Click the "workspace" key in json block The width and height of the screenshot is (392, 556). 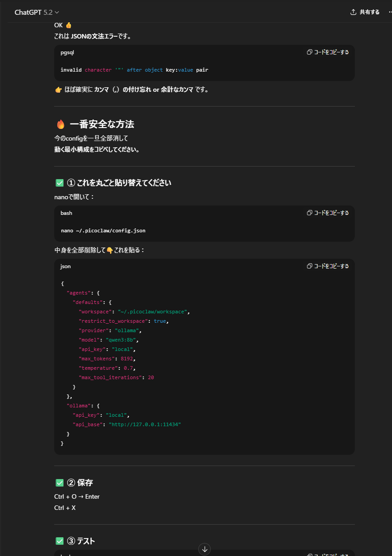(x=95, y=312)
